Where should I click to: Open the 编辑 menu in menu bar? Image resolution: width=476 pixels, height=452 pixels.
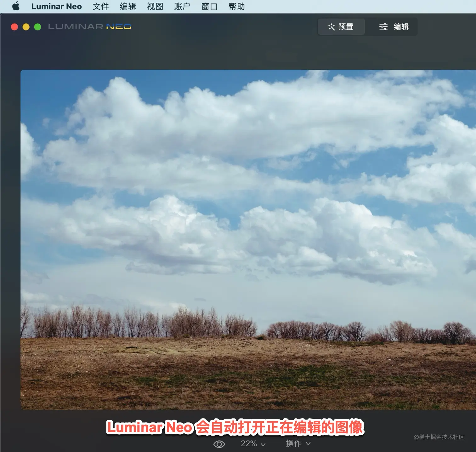pyautogui.click(x=128, y=6)
